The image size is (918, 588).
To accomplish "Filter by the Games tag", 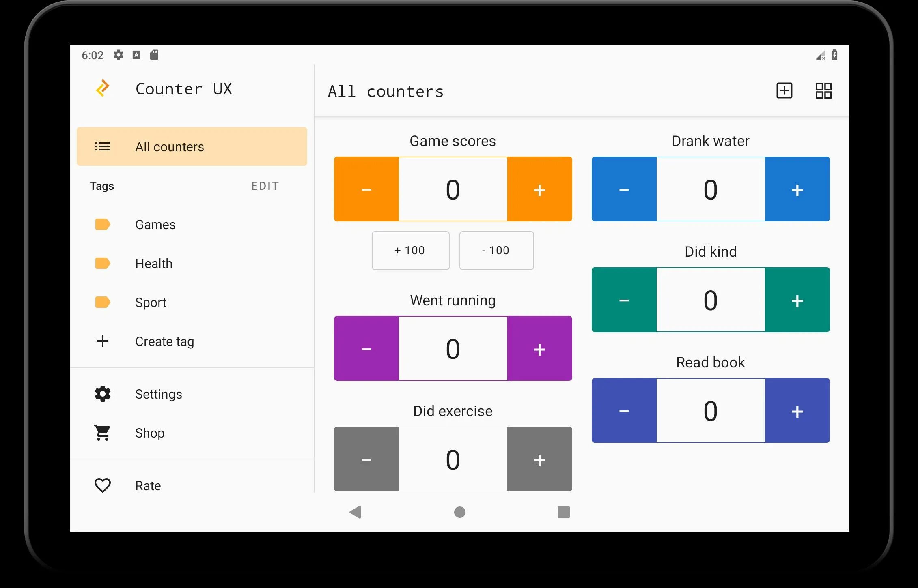I will tap(155, 224).
